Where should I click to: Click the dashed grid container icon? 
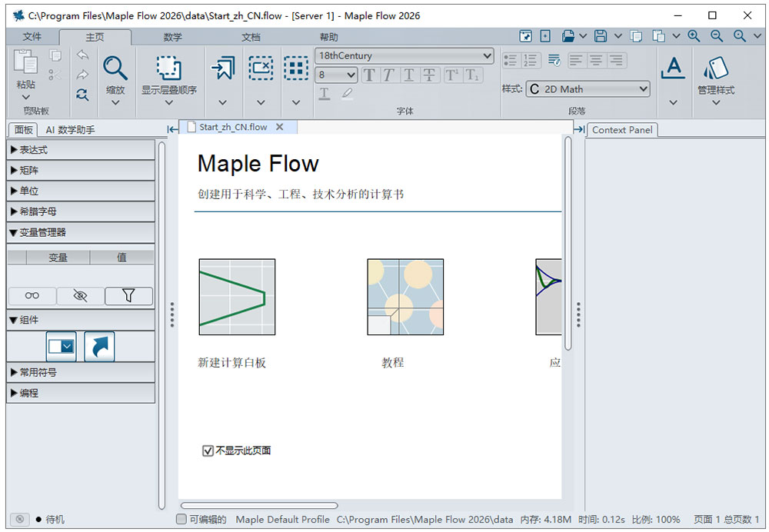[x=296, y=68]
